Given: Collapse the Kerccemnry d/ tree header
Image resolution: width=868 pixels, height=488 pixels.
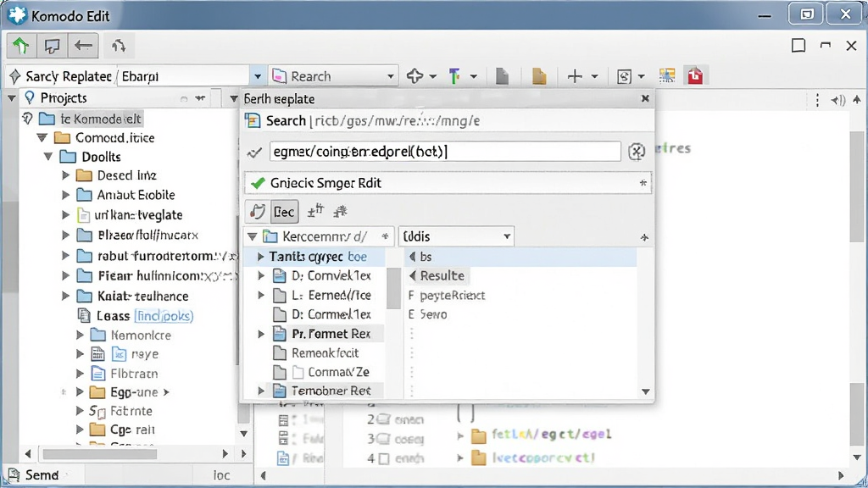Looking at the screenshot, I should coord(252,237).
